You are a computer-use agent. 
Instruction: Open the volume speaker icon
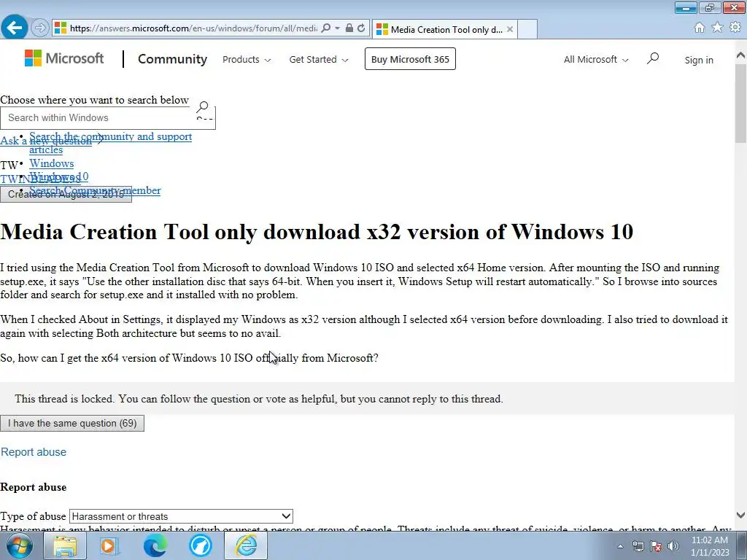tap(673, 546)
